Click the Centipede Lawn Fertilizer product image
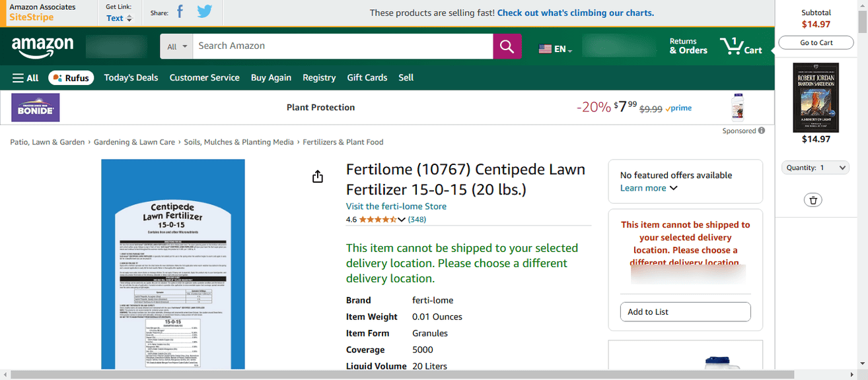This screenshot has width=868, height=380. (x=173, y=264)
